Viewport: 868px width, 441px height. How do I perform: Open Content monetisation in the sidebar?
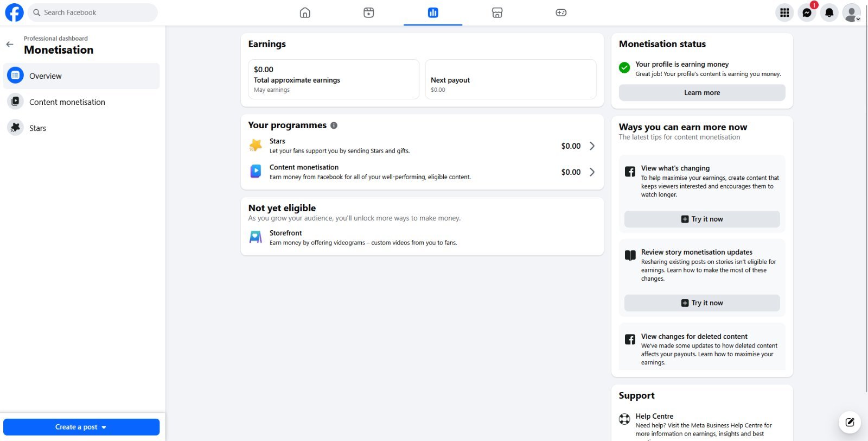82,102
